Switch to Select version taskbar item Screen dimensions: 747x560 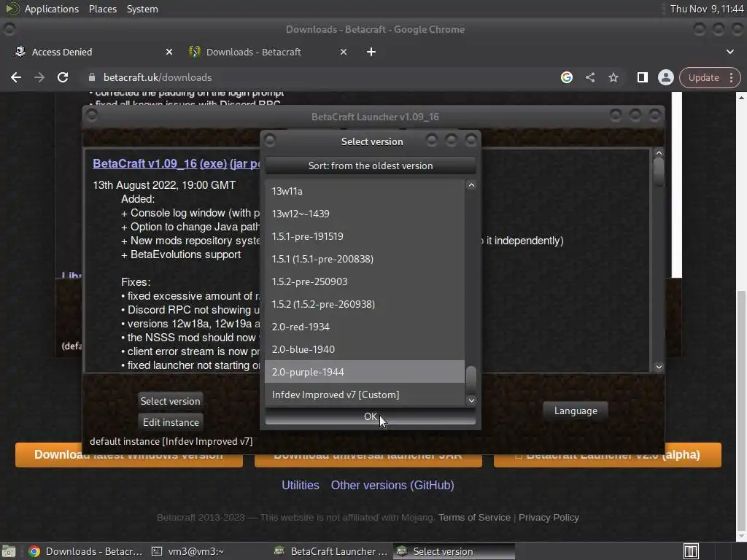454,551
